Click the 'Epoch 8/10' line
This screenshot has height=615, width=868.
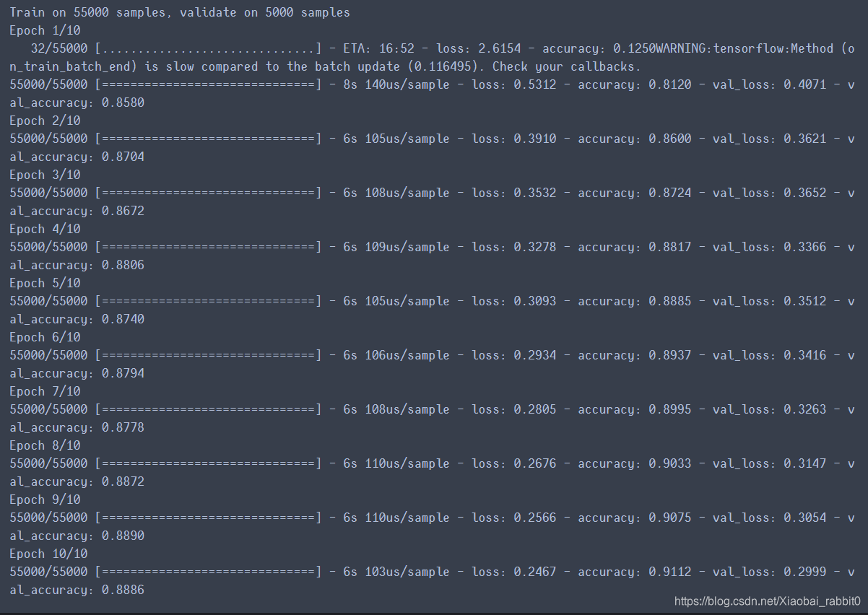pos(45,445)
